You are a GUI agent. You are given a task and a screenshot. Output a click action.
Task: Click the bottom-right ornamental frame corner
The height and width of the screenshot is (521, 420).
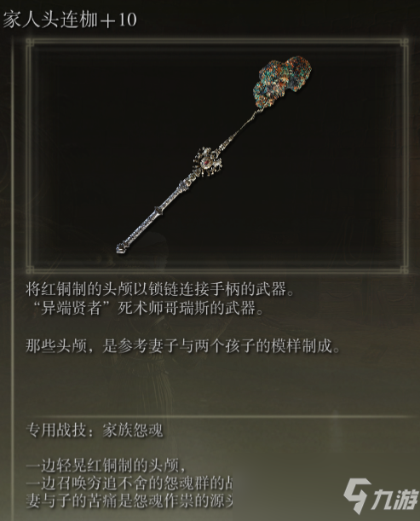pos(404,269)
